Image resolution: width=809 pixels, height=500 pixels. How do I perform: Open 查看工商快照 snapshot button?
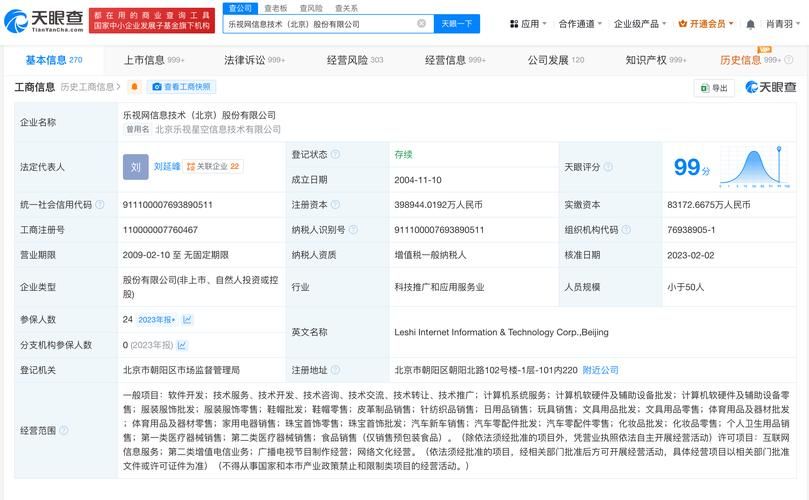[182, 87]
